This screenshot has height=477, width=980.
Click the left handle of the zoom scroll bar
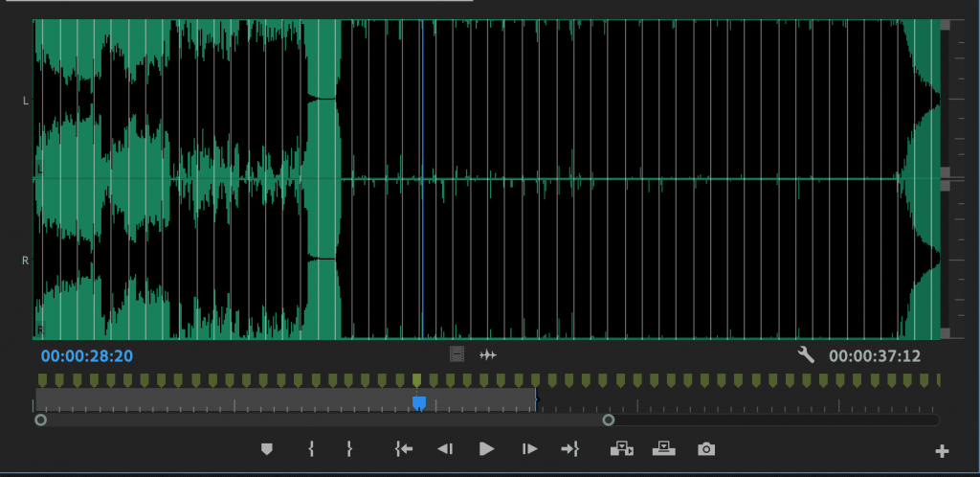[x=40, y=420]
